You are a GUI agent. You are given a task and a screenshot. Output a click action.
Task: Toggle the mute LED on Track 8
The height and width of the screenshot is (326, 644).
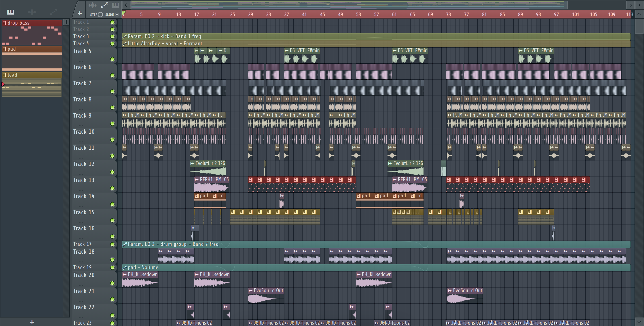[112, 108]
